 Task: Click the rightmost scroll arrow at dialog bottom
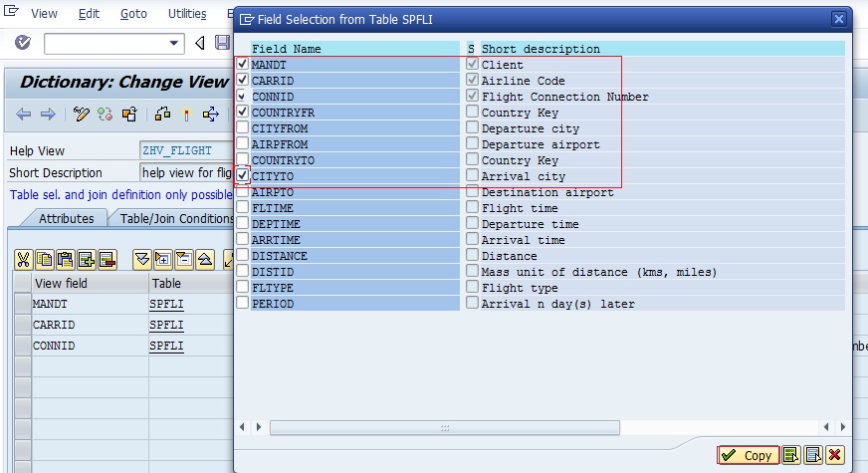[x=842, y=427]
